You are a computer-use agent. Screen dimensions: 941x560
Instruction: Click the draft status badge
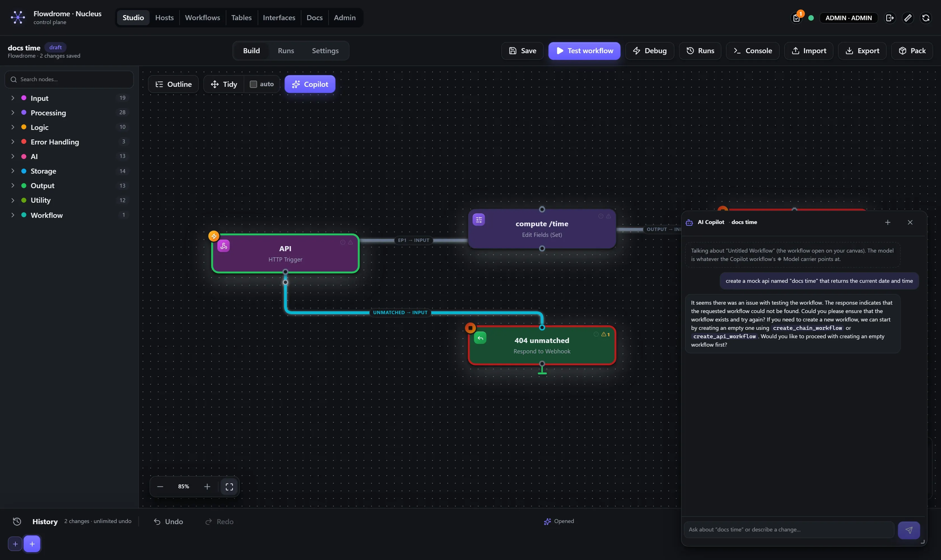point(55,48)
